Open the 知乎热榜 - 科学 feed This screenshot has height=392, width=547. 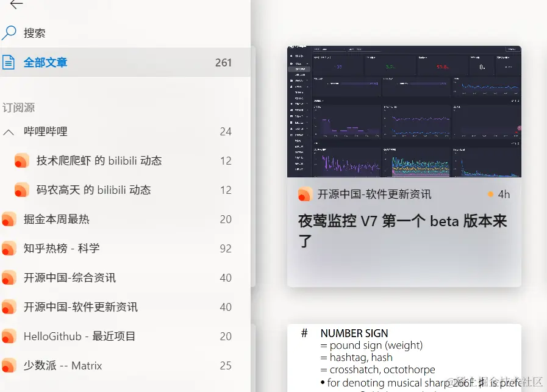[125, 249]
